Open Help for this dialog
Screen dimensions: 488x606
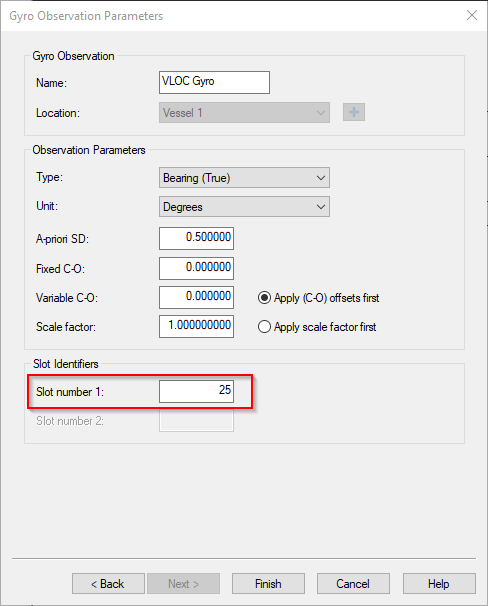439,584
